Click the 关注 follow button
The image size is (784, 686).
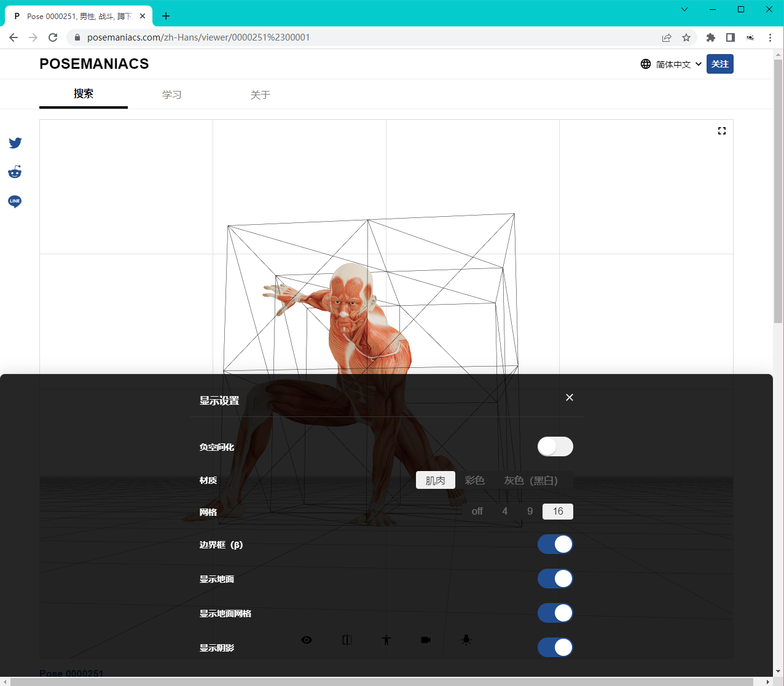(720, 64)
